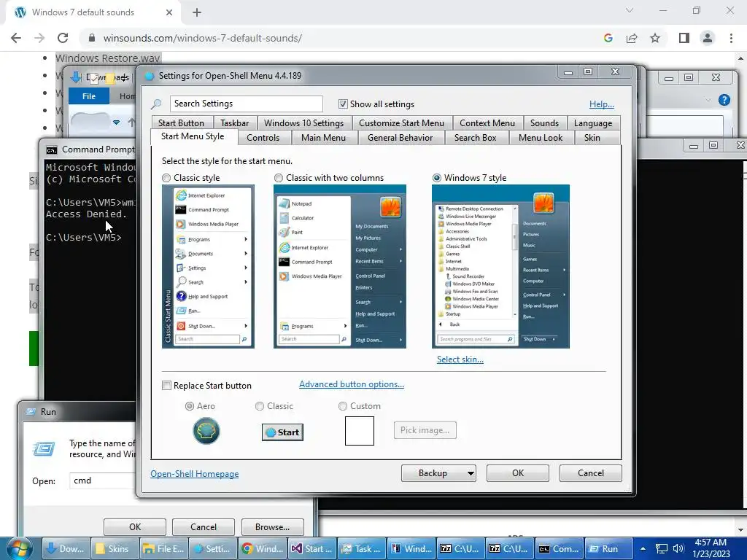Switch to Customize Start Menu tab
747x560 pixels.
click(x=401, y=122)
